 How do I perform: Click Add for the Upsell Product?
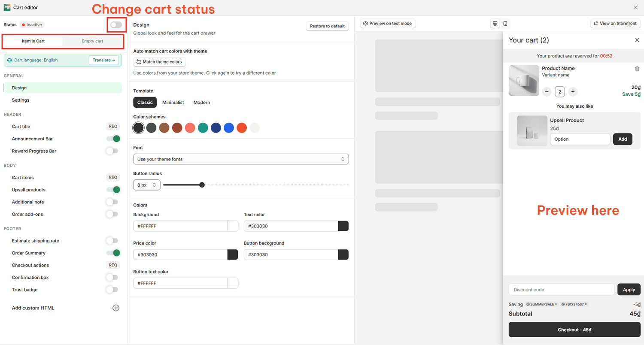point(623,139)
